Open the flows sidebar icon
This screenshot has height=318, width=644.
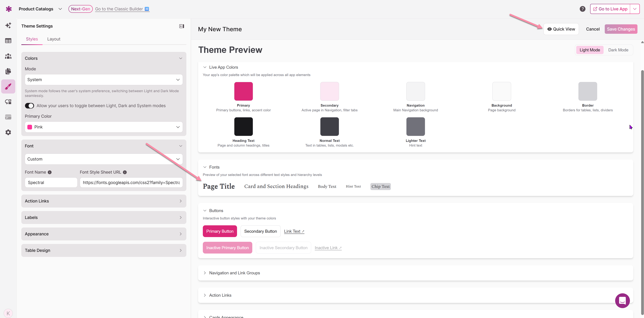pyautogui.click(x=8, y=102)
